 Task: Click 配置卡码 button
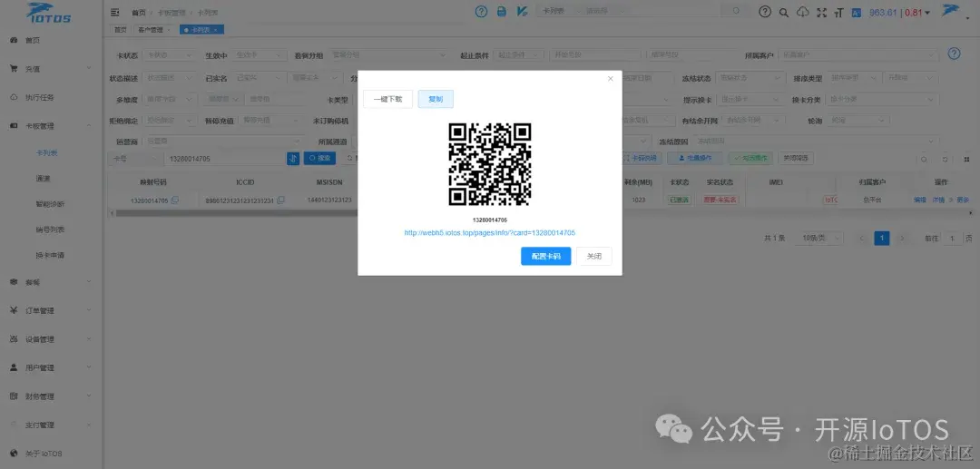545,256
